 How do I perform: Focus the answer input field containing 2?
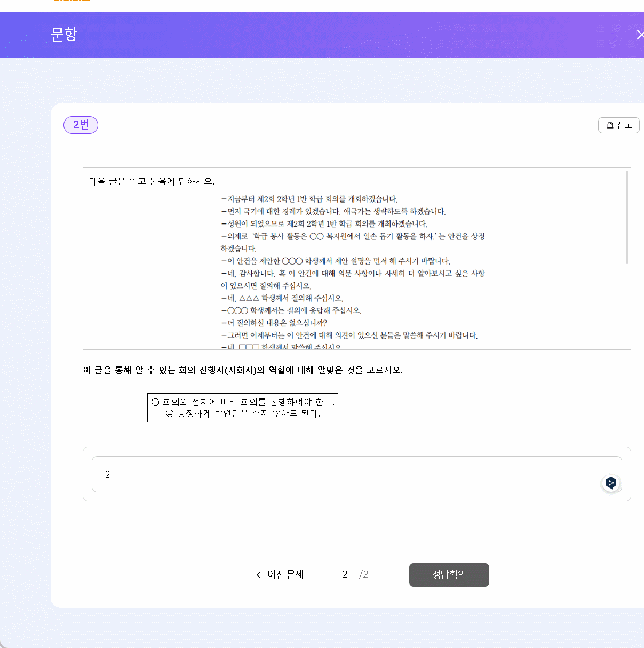347,474
